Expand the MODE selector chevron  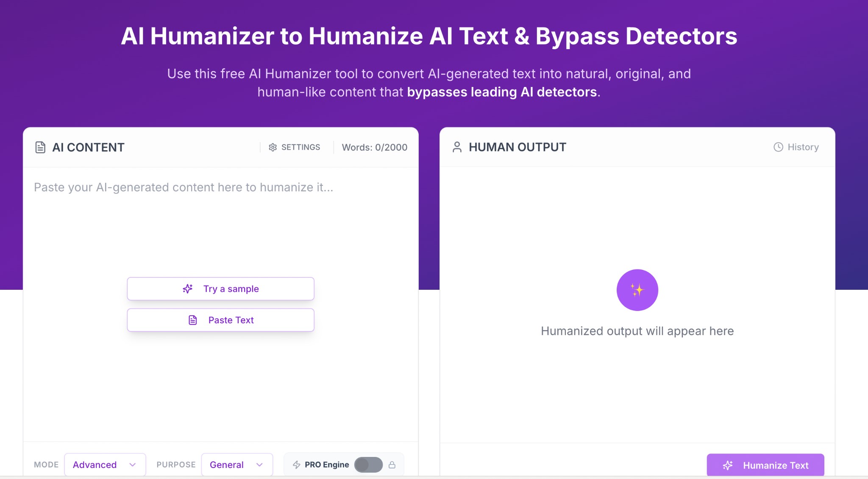coord(133,465)
